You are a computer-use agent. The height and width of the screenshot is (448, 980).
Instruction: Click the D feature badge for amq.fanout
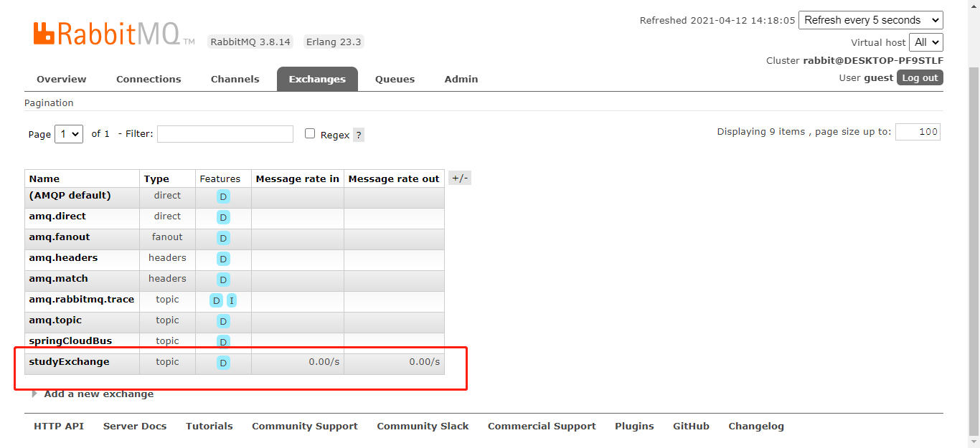[x=223, y=238]
